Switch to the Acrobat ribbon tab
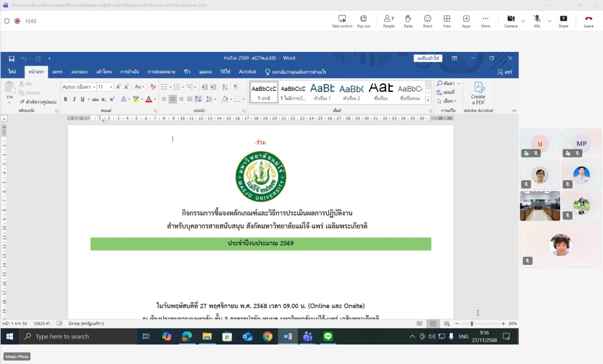The image size is (603, 364). pos(248,72)
